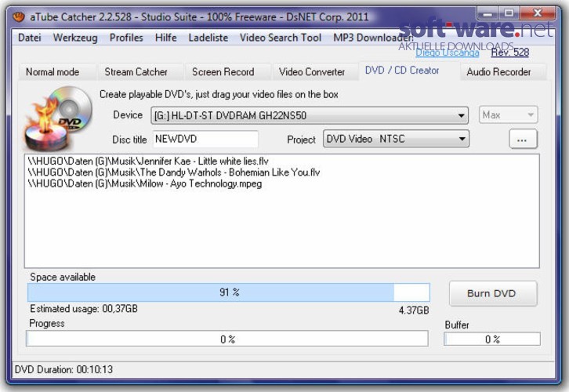Close the aTube Catcher window
The image size is (569, 392).
(x=538, y=14)
